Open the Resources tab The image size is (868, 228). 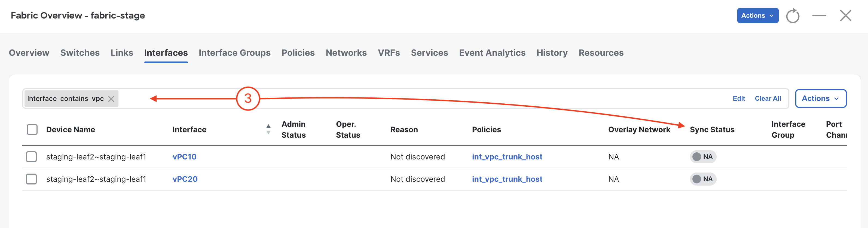coord(601,53)
